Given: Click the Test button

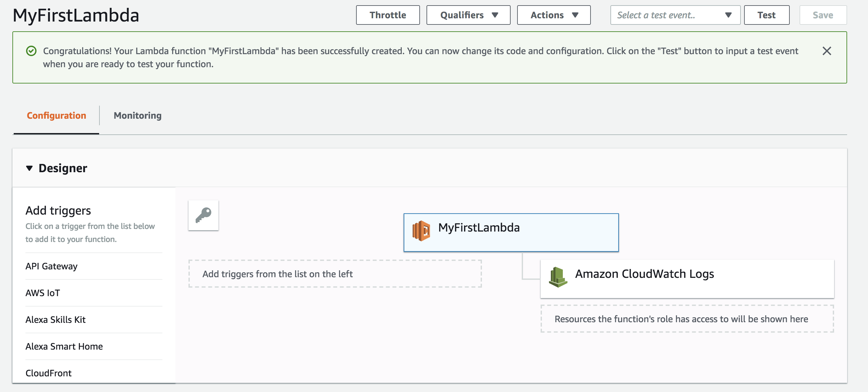Looking at the screenshot, I should (767, 15).
